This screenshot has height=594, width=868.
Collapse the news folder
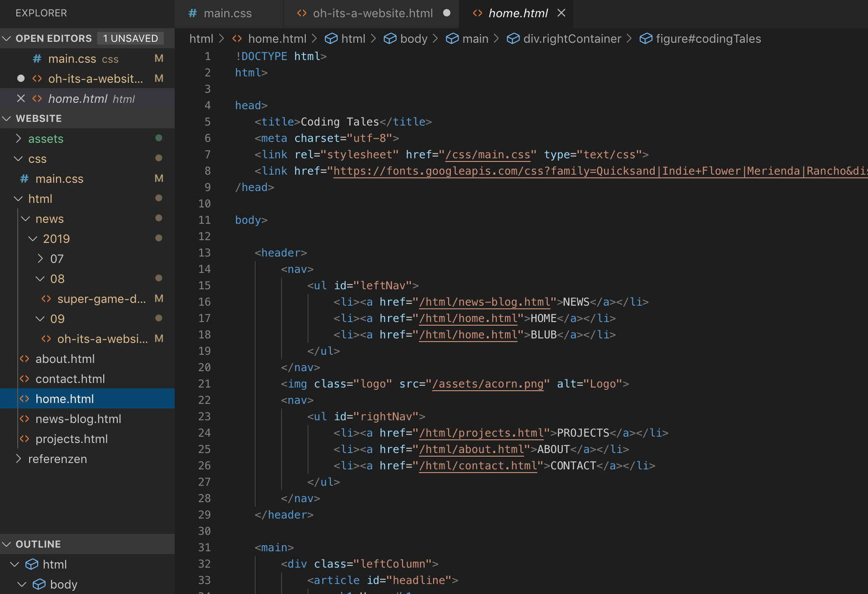coord(25,219)
